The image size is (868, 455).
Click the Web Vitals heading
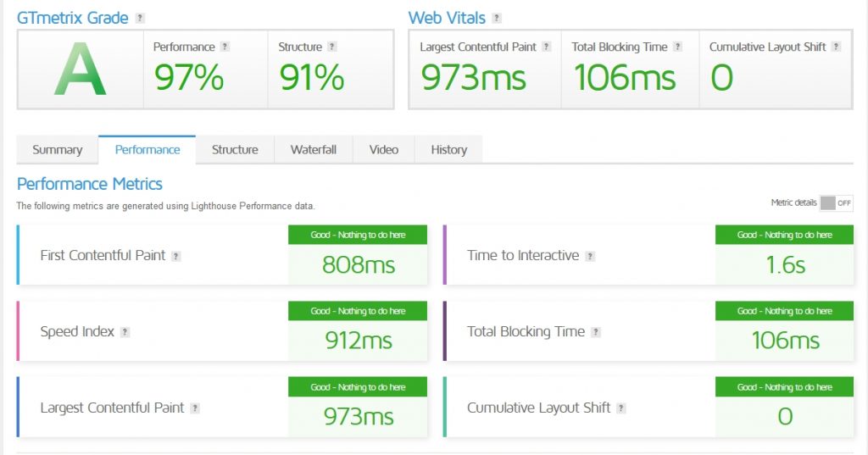(447, 19)
